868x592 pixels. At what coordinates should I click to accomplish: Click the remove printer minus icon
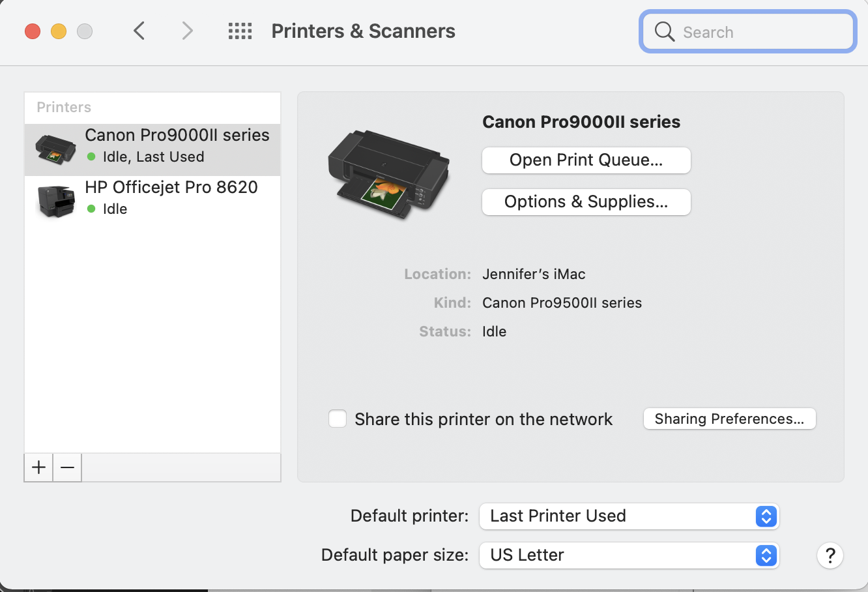pyautogui.click(x=66, y=467)
